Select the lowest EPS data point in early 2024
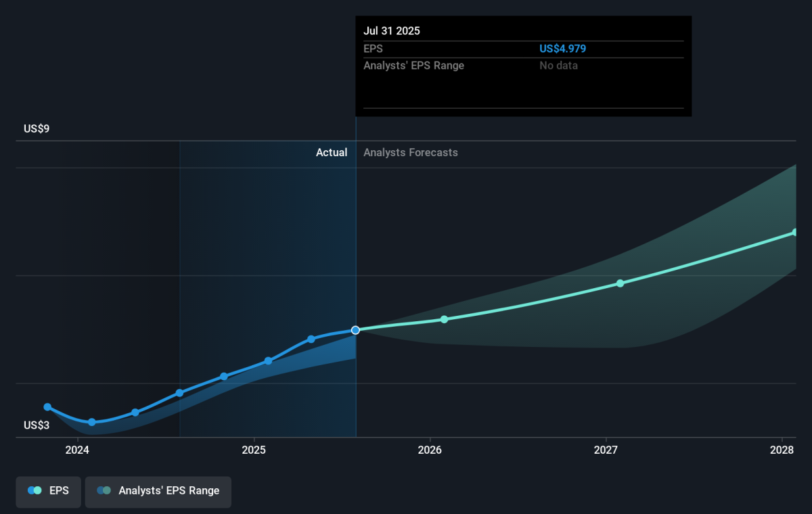This screenshot has width=812, height=514. coord(92,422)
